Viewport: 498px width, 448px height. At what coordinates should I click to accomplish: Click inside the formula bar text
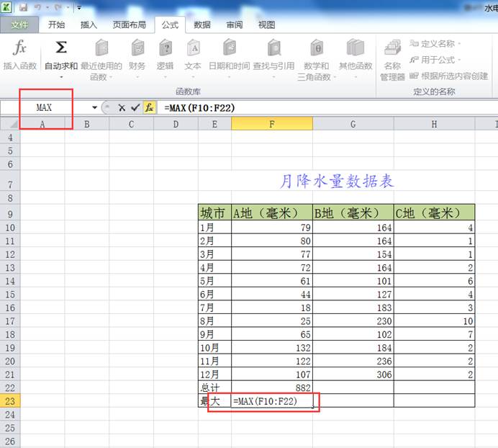288,107
